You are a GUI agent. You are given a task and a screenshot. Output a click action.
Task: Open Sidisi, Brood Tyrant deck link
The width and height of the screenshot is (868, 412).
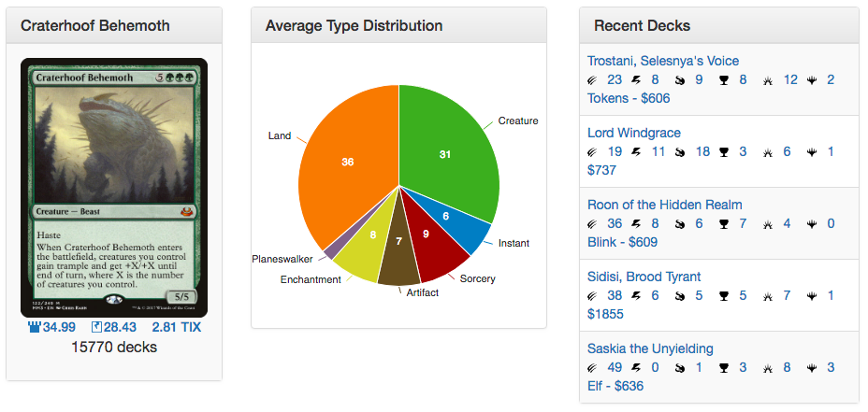click(x=644, y=277)
